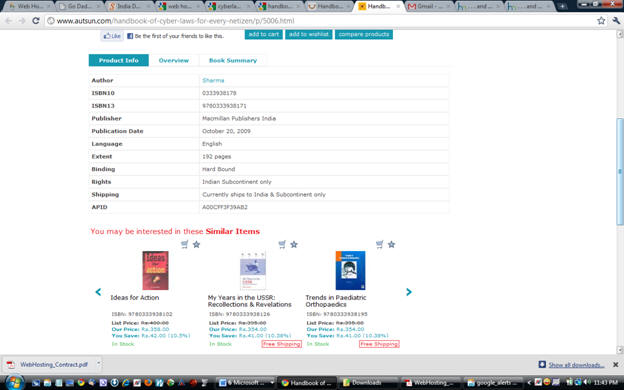The width and height of the screenshot is (624, 390).
Task: Click Show all downloads link
Action: (x=576, y=365)
